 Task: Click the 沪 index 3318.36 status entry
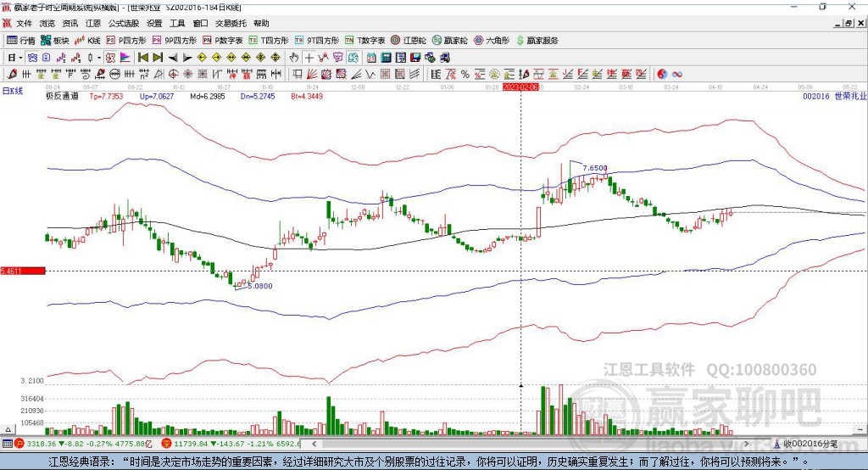point(83,444)
